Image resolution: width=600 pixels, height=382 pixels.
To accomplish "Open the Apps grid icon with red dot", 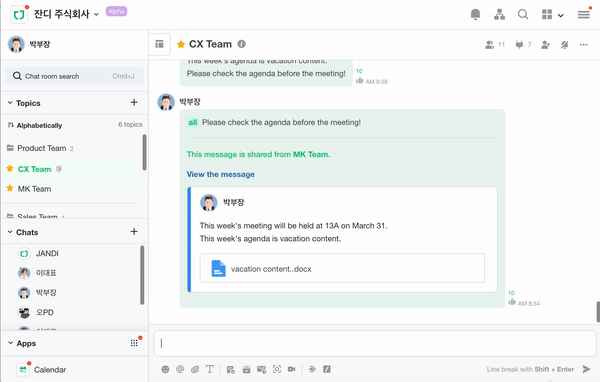I will [x=134, y=343].
